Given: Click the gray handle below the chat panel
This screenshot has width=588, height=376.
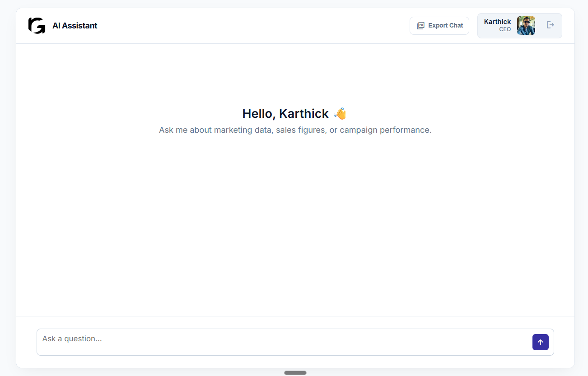Looking at the screenshot, I should point(295,372).
